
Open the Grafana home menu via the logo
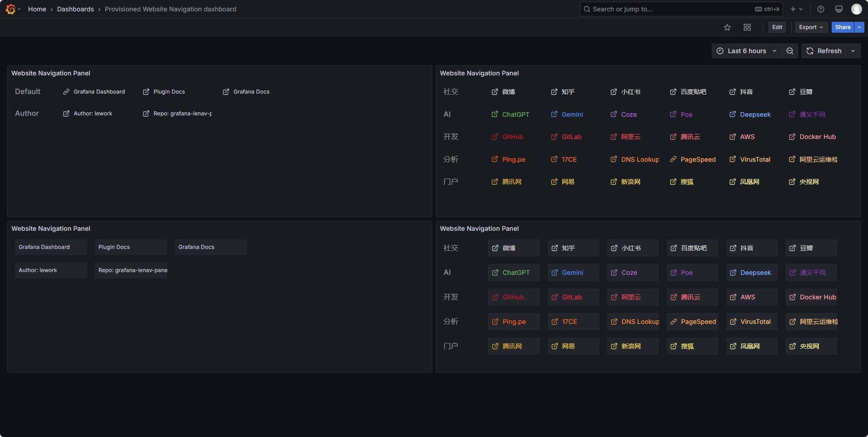pos(10,9)
